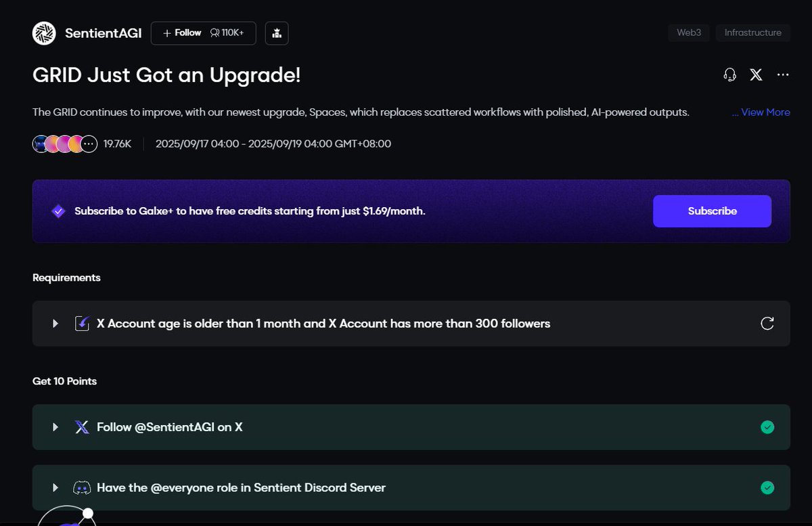The width and height of the screenshot is (812, 526).
Task: Expand the X Account age requirement row
Action: tap(56, 324)
